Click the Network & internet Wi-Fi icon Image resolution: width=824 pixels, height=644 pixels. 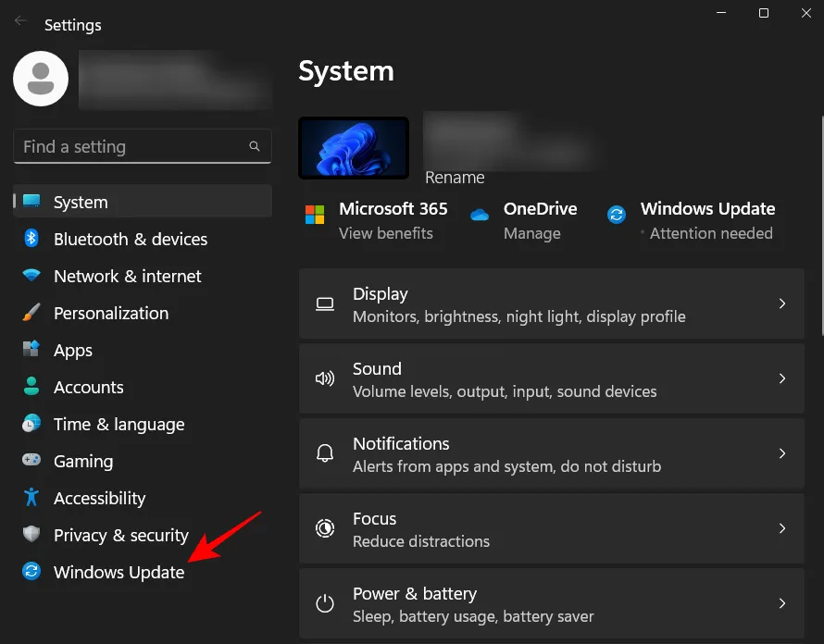click(31, 276)
